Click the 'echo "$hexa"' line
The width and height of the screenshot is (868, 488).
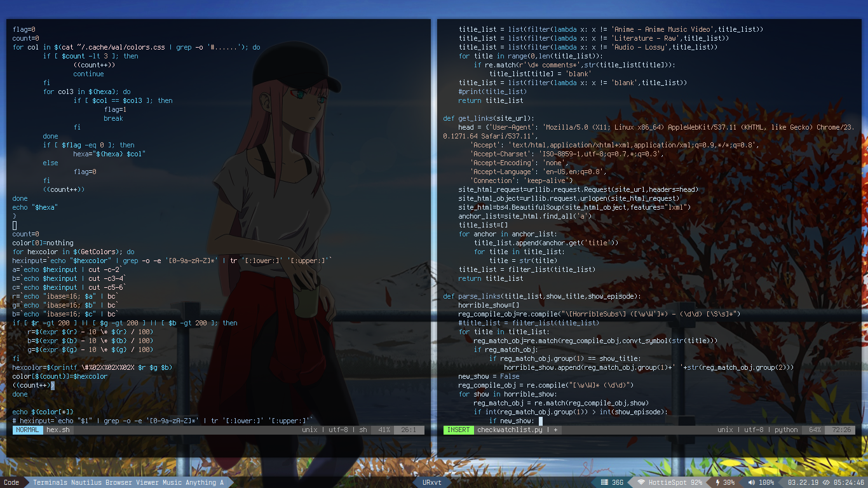point(36,207)
